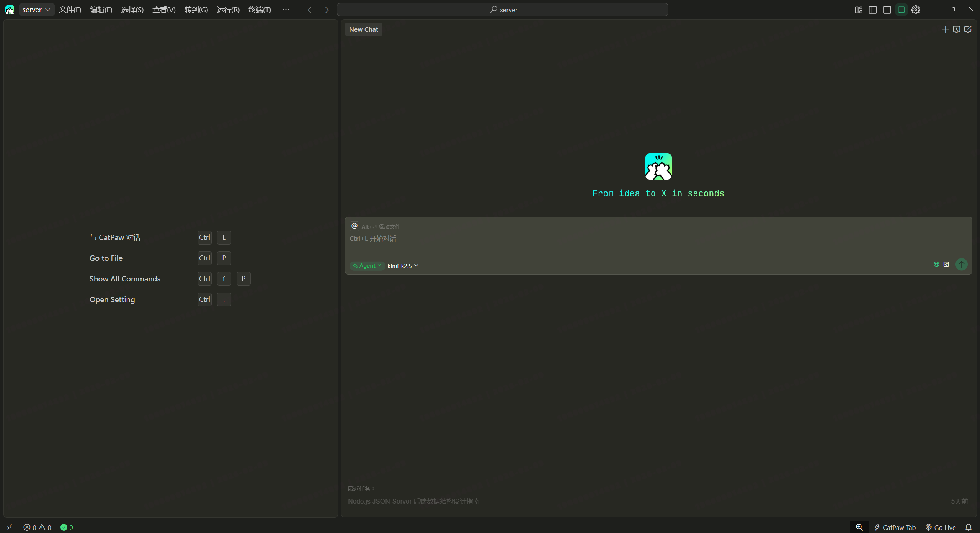Click the chat message input field

[x=651, y=245]
